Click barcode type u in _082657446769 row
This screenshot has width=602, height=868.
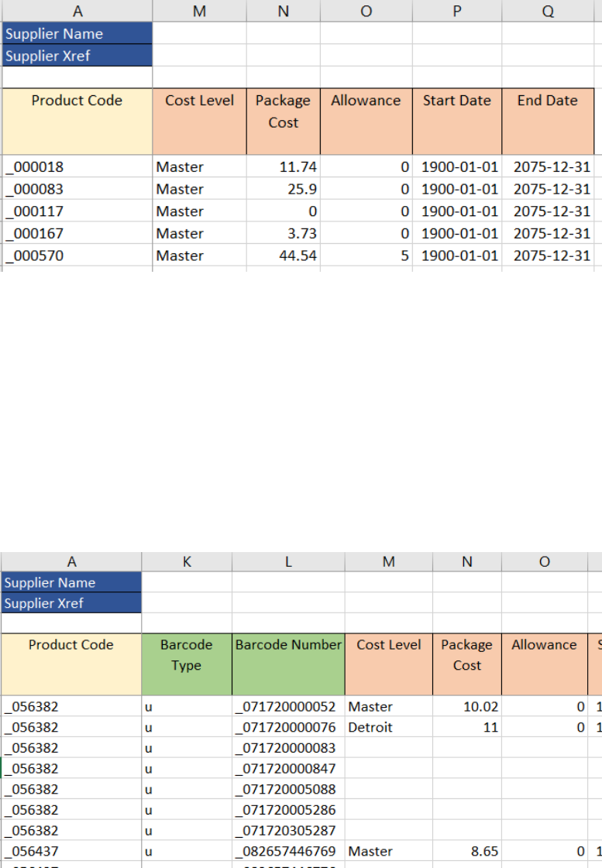pos(187,851)
